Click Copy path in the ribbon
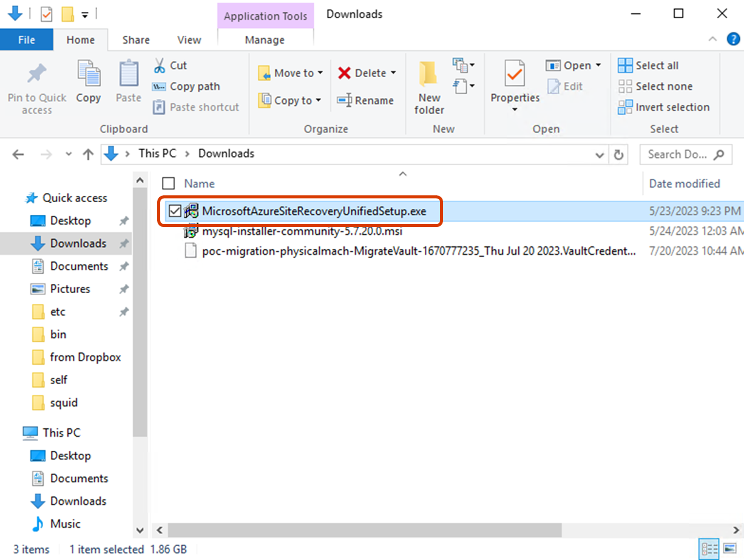 (186, 86)
